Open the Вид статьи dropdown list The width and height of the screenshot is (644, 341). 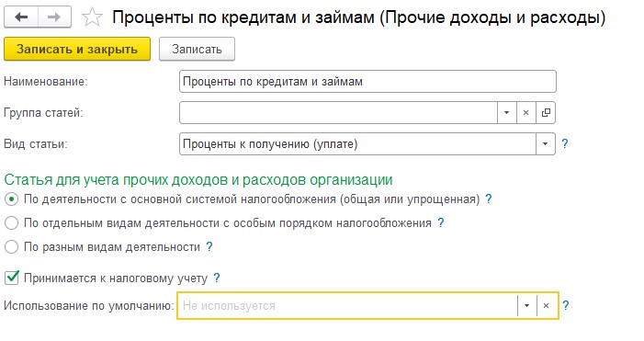[545, 143]
